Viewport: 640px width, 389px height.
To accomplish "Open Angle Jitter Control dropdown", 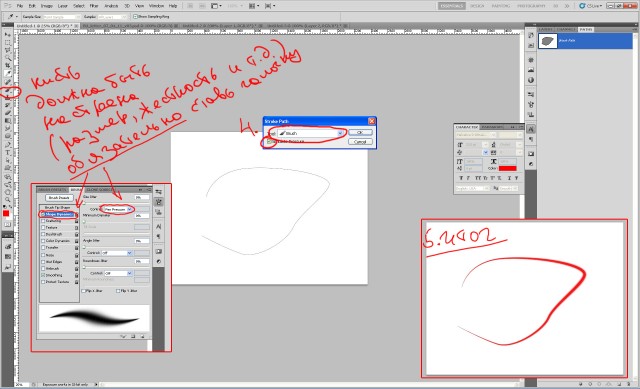I will pyautogui.click(x=117, y=253).
